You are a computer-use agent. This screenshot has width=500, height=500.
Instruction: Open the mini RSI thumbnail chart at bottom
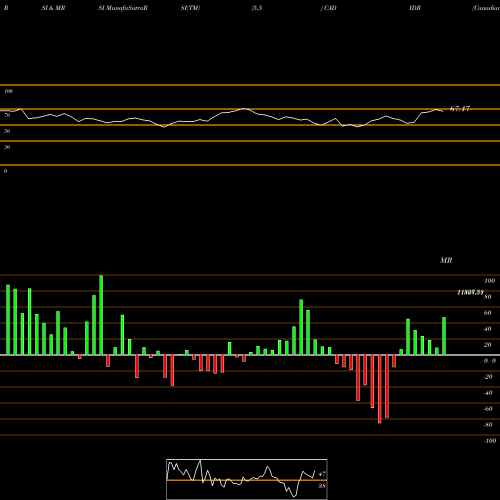[x=247, y=479]
